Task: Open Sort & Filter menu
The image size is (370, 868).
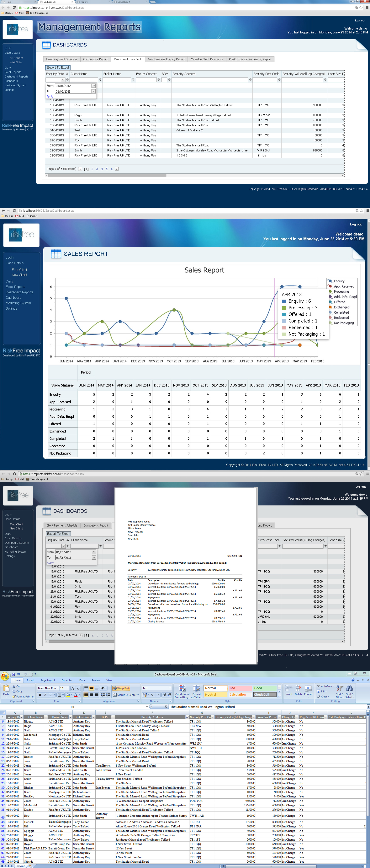Action: pyautogui.click(x=340, y=692)
